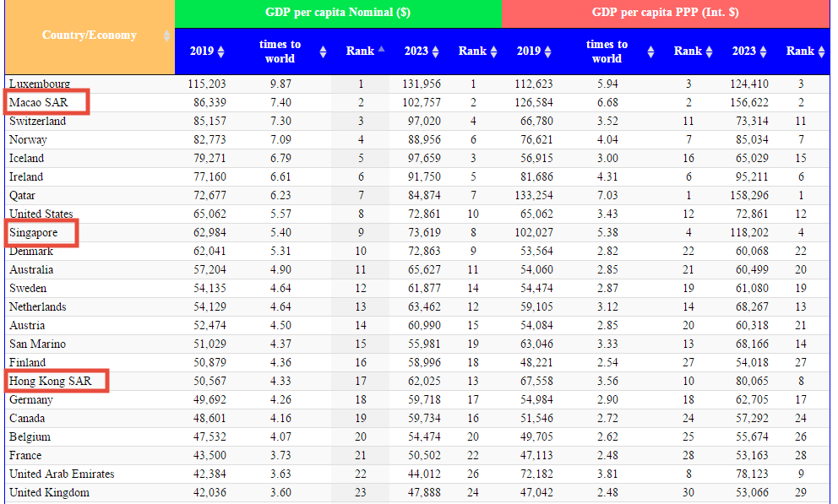
Task: Toggle the active Nominal 2019 Rank sort arrow
Action: click(381, 51)
